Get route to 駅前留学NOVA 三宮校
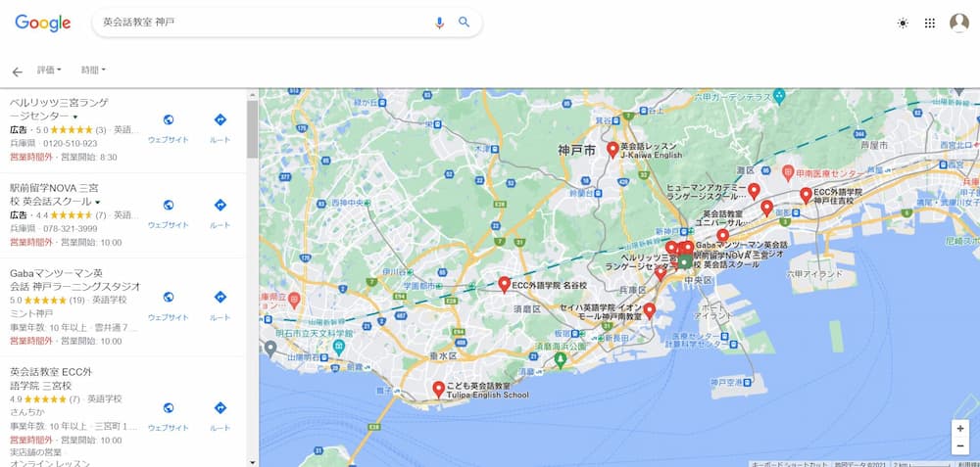Image resolution: width=980 pixels, height=467 pixels. pos(220,213)
